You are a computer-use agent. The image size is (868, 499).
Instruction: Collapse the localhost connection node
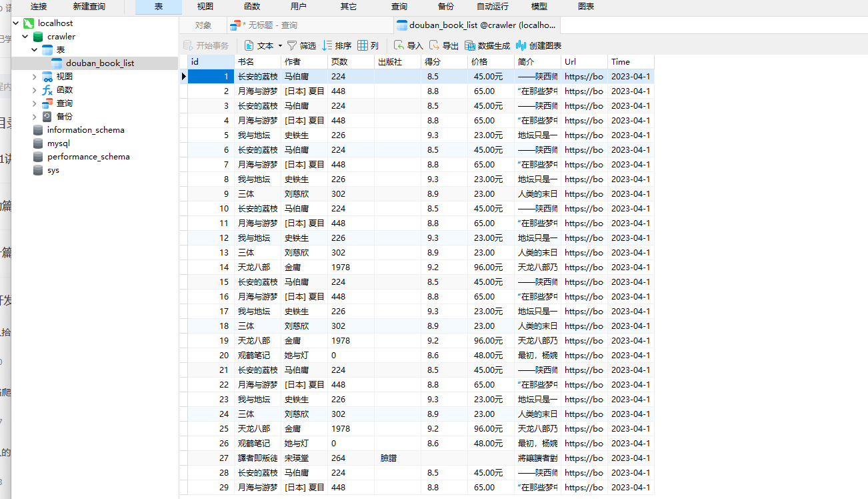pyautogui.click(x=17, y=23)
